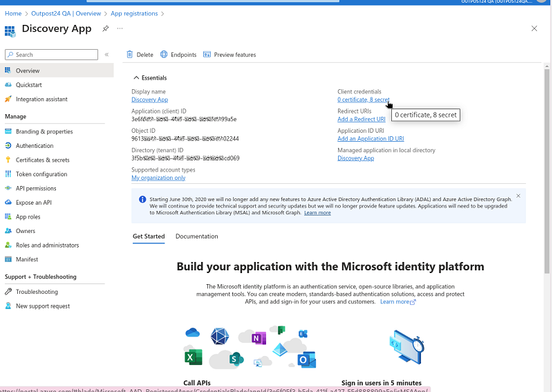Open Integration assistant in sidebar
The image size is (553, 392).
pyautogui.click(x=41, y=99)
